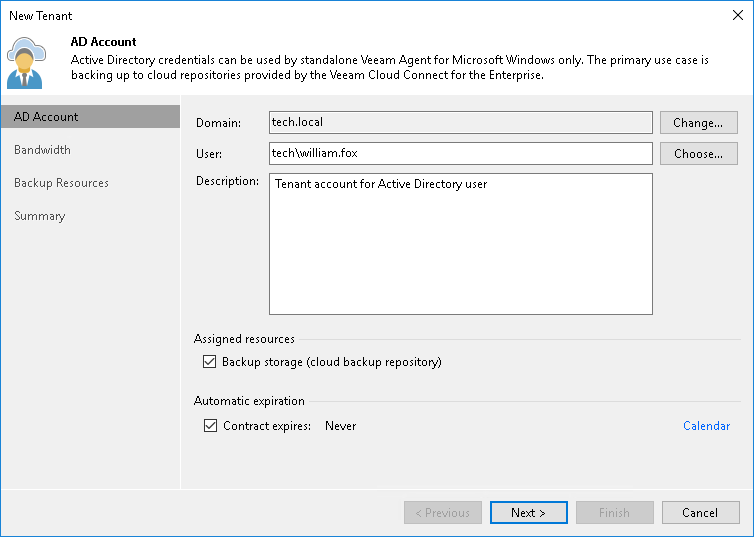Image resolution: width=754 pixels, height=537 pixels.
Task: Click the 'Assigned resources' section label
Action: tap(244, 339)
